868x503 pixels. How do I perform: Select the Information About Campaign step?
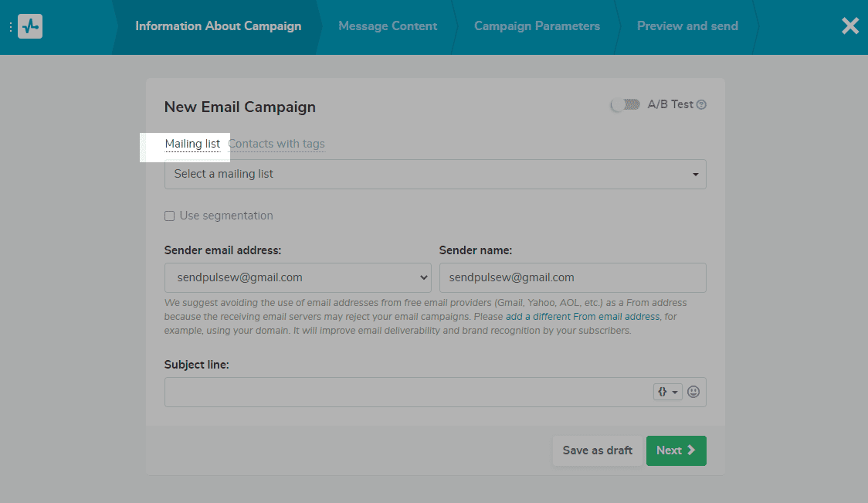[x=218, y=26]
